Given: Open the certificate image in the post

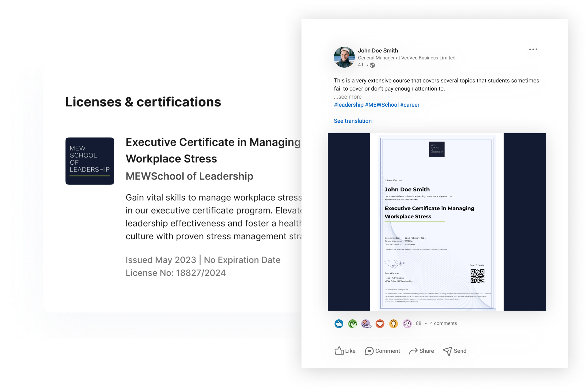Looking at the screenshot, I should [437, 222].
